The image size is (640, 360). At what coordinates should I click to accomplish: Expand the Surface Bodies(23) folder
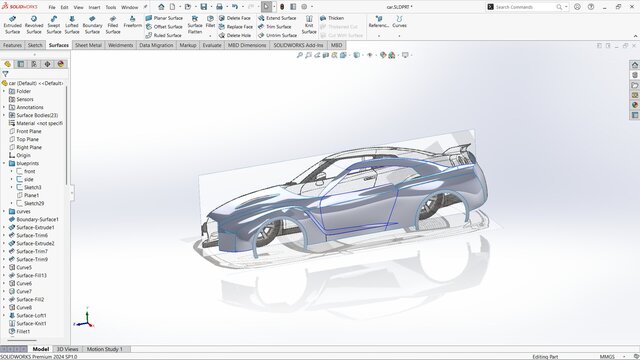click(4, 115)
